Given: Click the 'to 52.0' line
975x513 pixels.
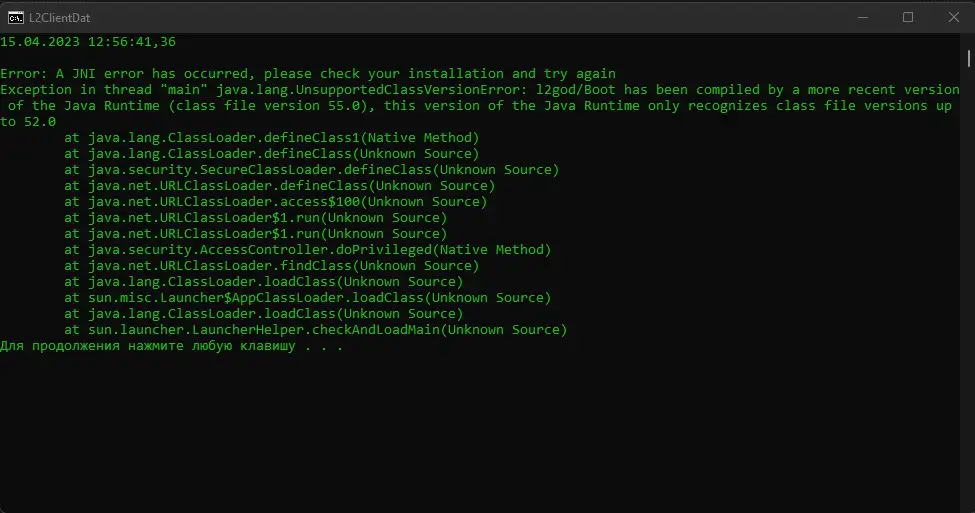Looking at the screenshot, I should pyautogui.click(x=28, y=121).
